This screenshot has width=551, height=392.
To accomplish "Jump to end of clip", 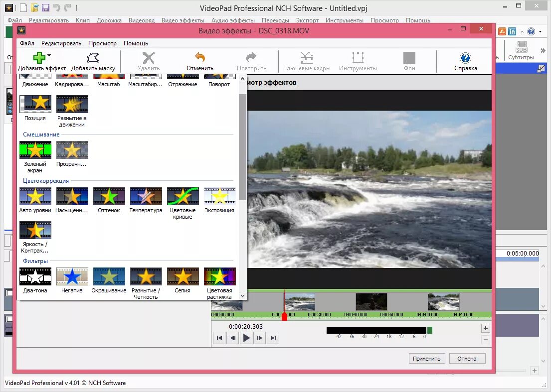I will (273, 338).
